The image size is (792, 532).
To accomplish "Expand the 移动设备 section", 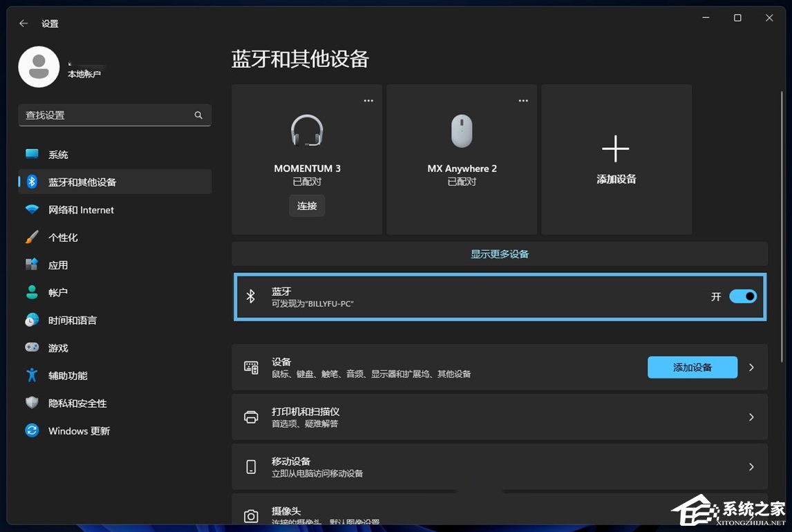I will click(x=500, y=466).
